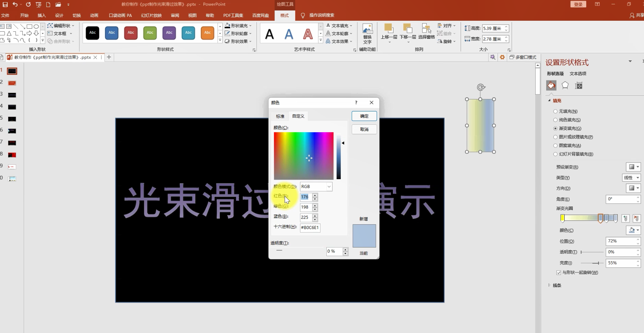Switch to the 插入 Insert ribbon tab
Screen dimensions: 644x333
click(42, 15)
